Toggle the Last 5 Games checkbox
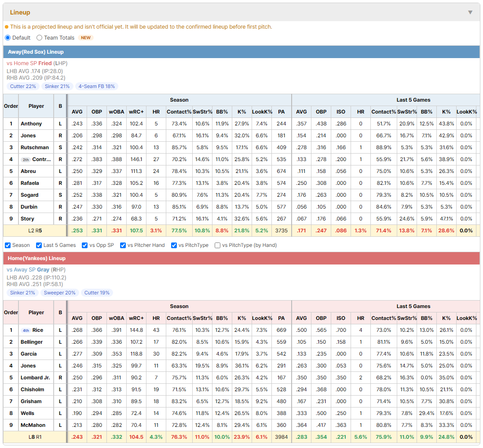Viewport: 483px width, 448px height. 39,245
